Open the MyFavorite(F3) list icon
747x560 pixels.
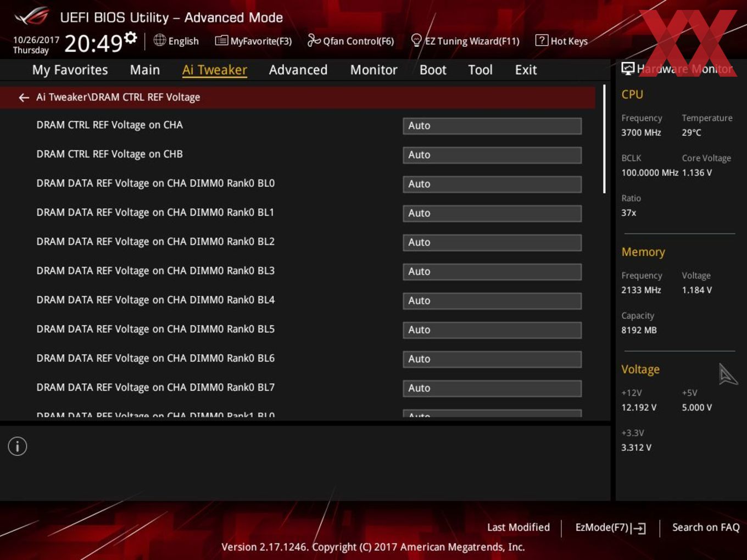point(221,41)
